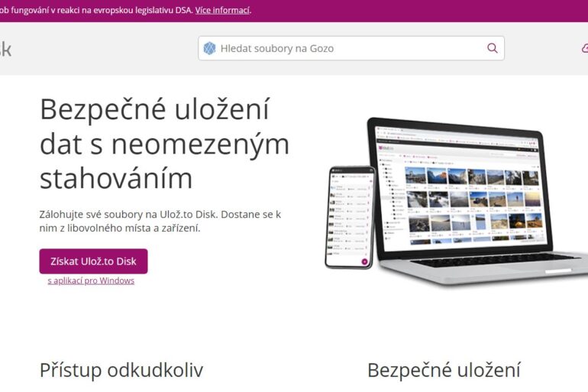588x392 pixels.
Task: Select the 'Přístup odkudkoliv' heading
Action: point(121,371)
